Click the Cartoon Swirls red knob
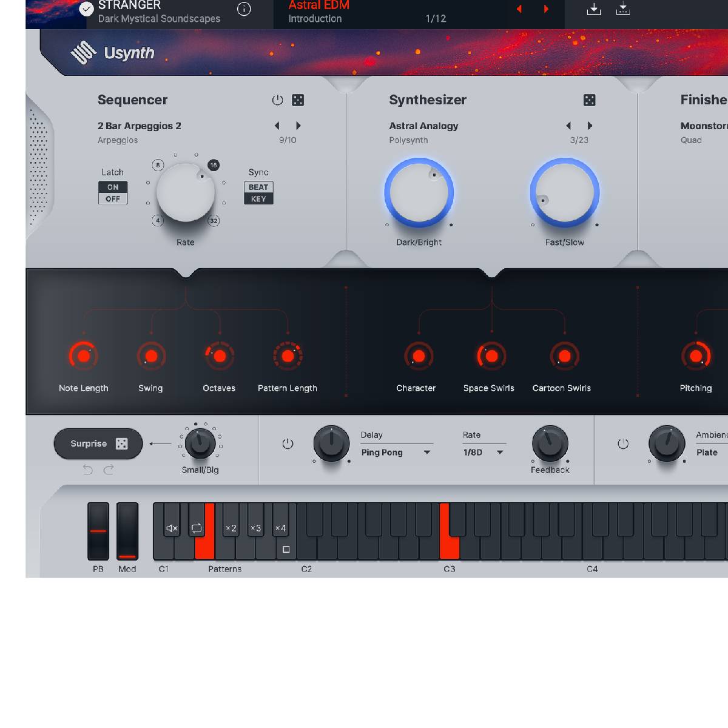 point(564,356)
